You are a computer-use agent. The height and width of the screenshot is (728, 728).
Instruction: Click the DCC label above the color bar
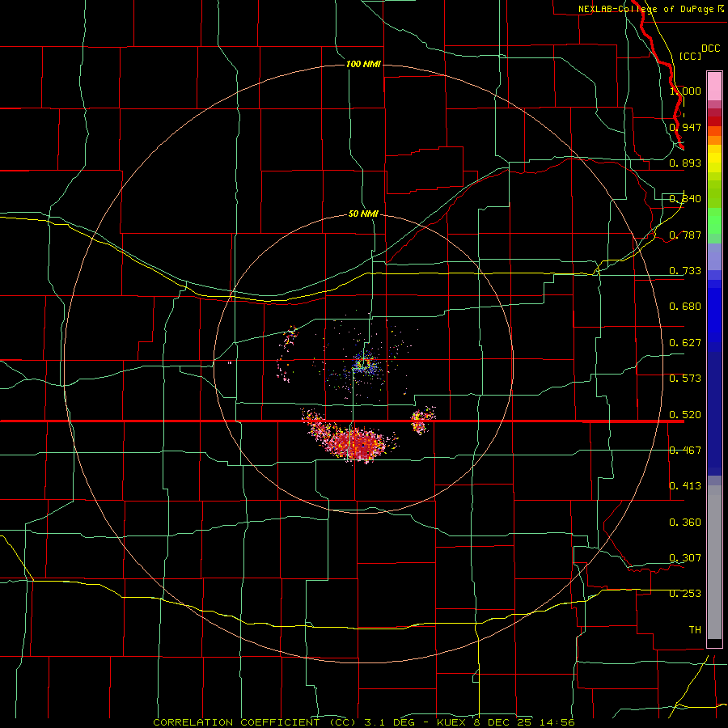[710, 49]
